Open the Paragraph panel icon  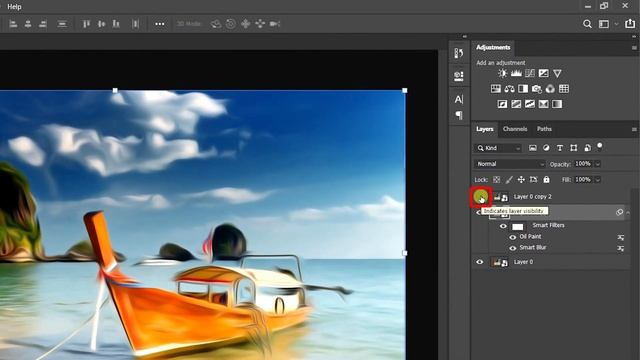pyautogui.click(x=459, y=116)
